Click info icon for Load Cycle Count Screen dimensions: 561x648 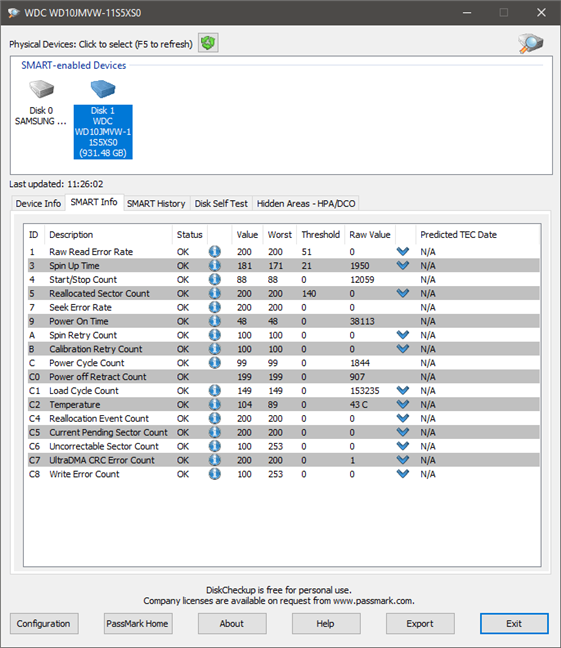215,391
